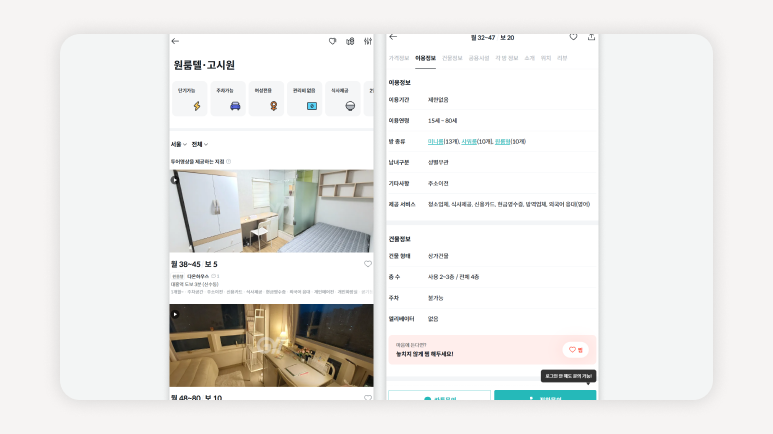Open the 원룸형 room type link
The image size is (773, 434).
502,142
